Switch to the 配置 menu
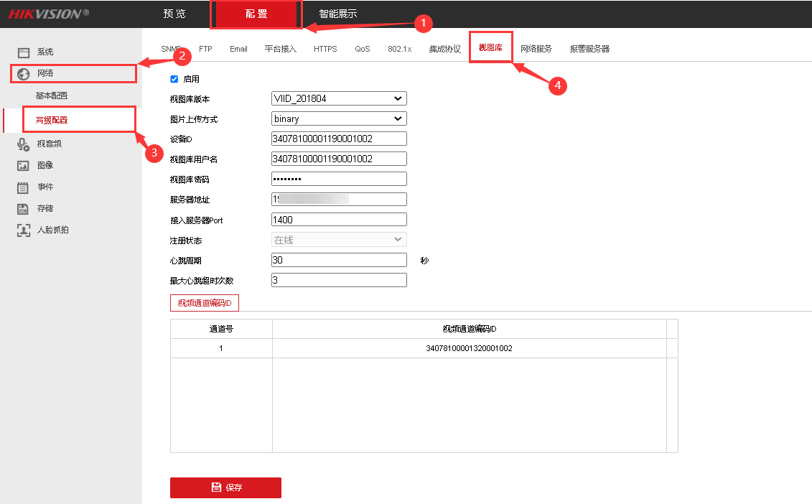Image resolution: width=812 pixels, height=504 pixels. (x=256, y=14)
